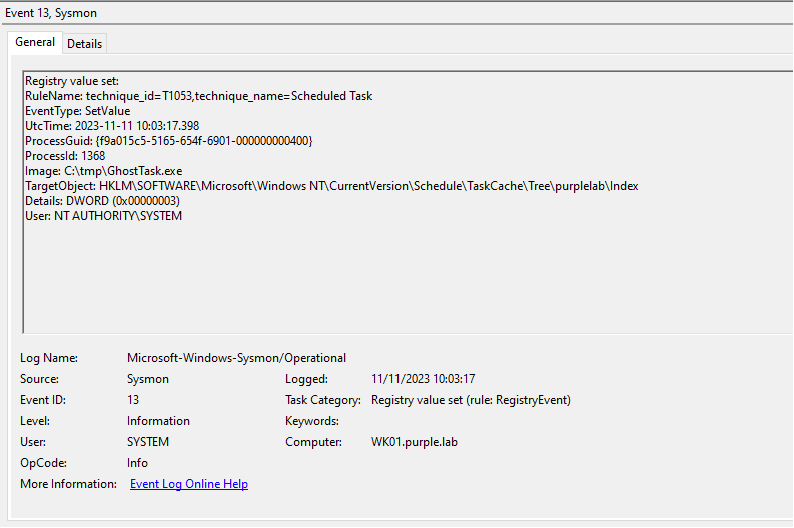Click the OpCode value Info
794x528 pixels.
[x=137, y=463]
